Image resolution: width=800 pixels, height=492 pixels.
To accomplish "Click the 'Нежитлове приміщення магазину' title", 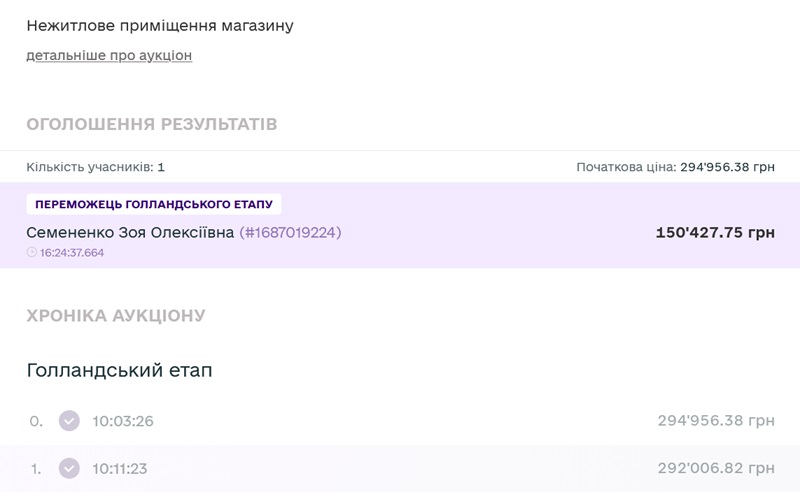I will click(160, 25).
